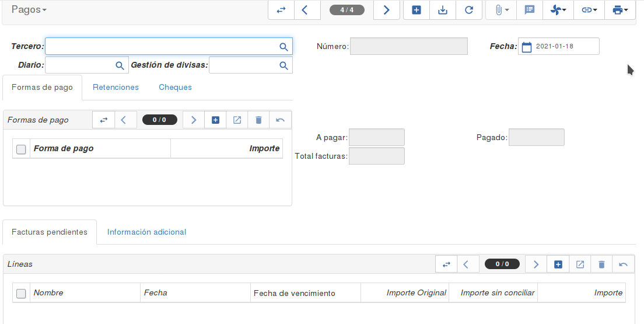Screen dimensions: 644x324
Task: Toggle select-all checkbox in Forma de pago table
Action: coord(21,149)
